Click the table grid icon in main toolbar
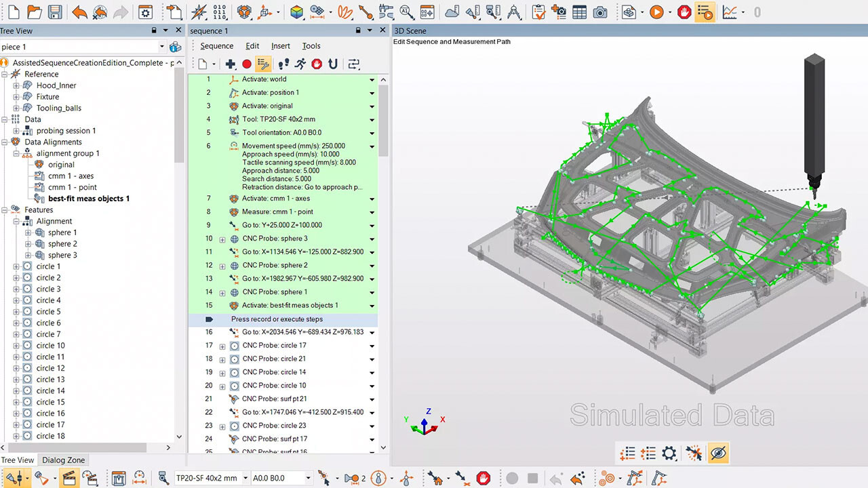This screenshot has height=488, width=868. click(x=579, y=12)
